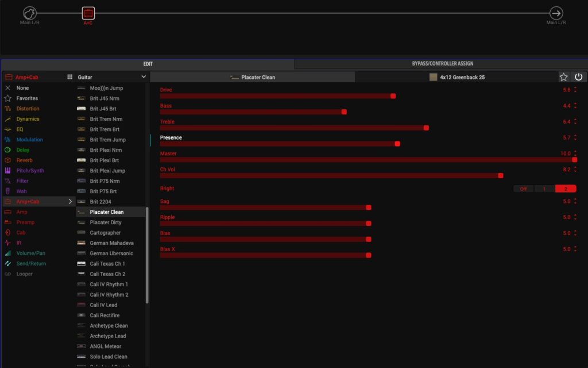This screenshot has width=588, height=368.
Task: Expand the Amp+Cab category chevron
Action: pyautogui.click(x=70, y=202)
